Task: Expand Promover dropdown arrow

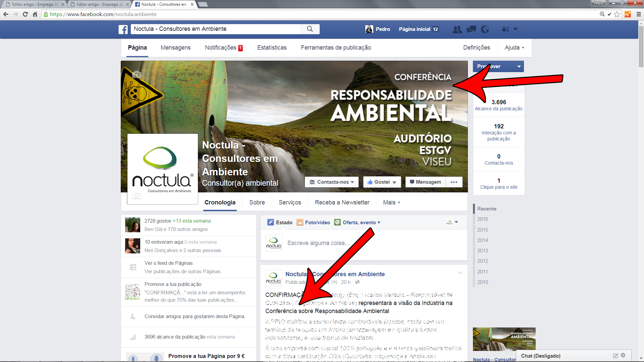Action: coord(519,66)
